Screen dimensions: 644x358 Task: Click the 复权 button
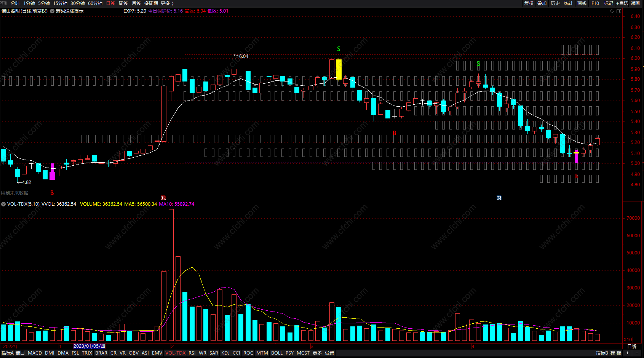(529, 3)
